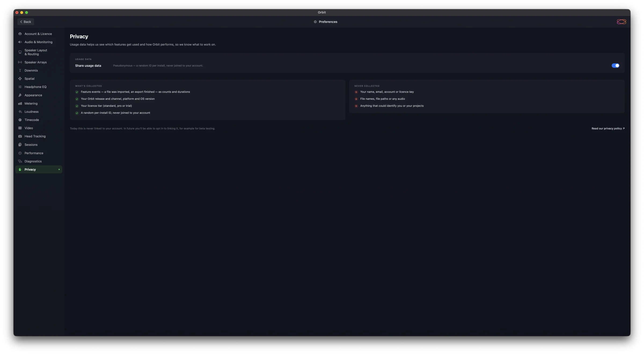Open Account & Licence preferences
Viewport: 644px width, 354px height.
pyautogui.click(x=39, y=34)
